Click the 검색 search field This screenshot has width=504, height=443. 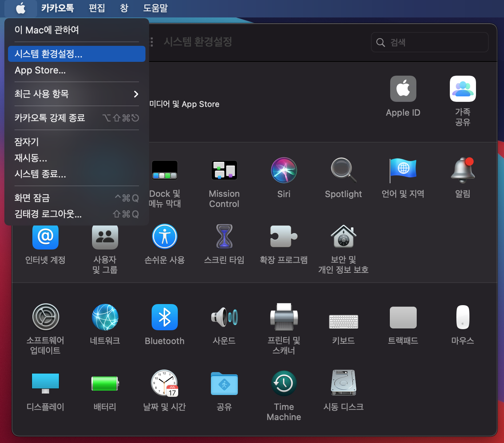(429, 42)
